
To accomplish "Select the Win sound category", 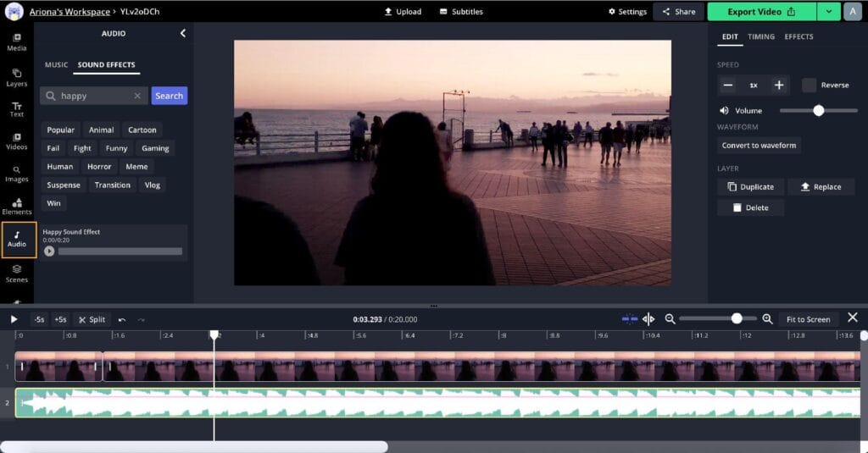I will click(x=53, y=203).
